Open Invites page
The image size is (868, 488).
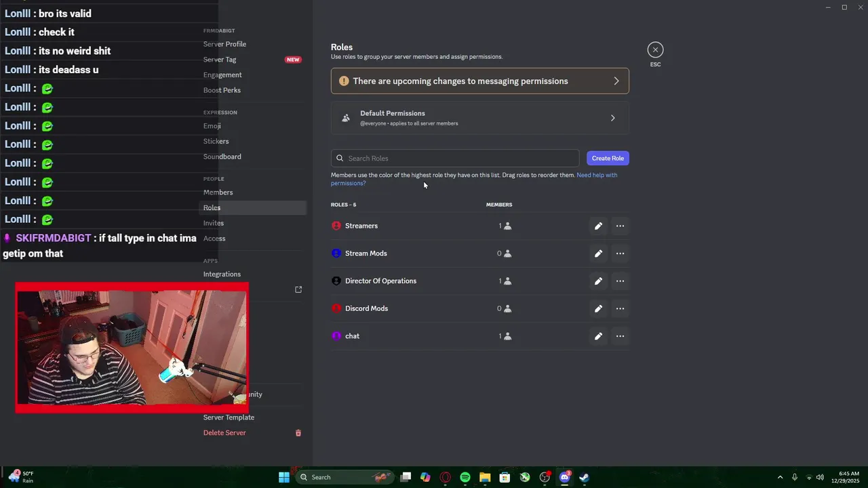coord(214,223)
